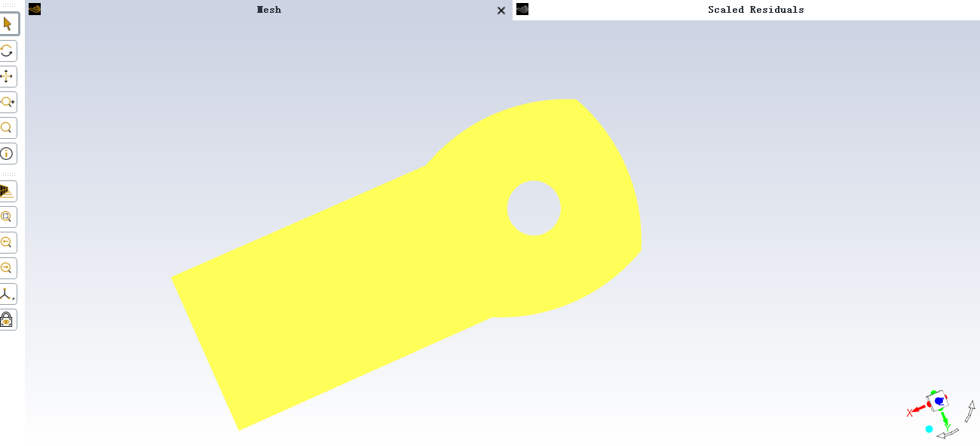The height and width of the screenshot is (446, 980).
Task: Activate the rotate view tool
Action: [x=8, y=51]
